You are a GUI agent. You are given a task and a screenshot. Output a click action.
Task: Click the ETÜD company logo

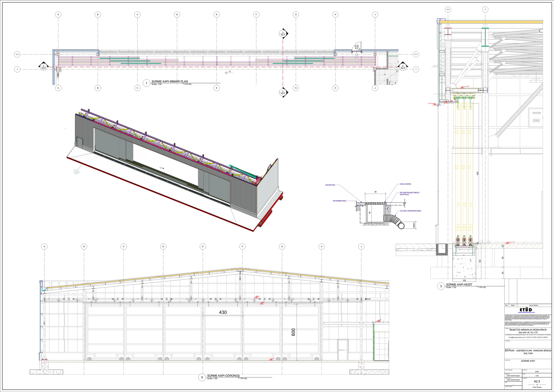526,310
